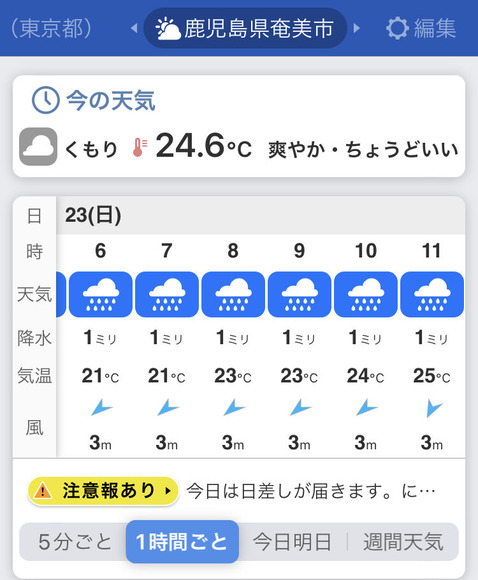Select the 鹿児島県奄美市 location tab
The width and height of the screenshot is (478, 580).
(x=245, y=28)
